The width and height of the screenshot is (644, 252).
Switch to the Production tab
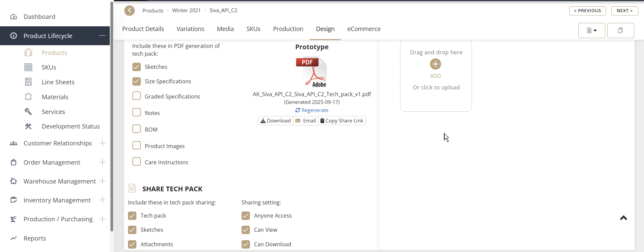click(x=288, y=29)
